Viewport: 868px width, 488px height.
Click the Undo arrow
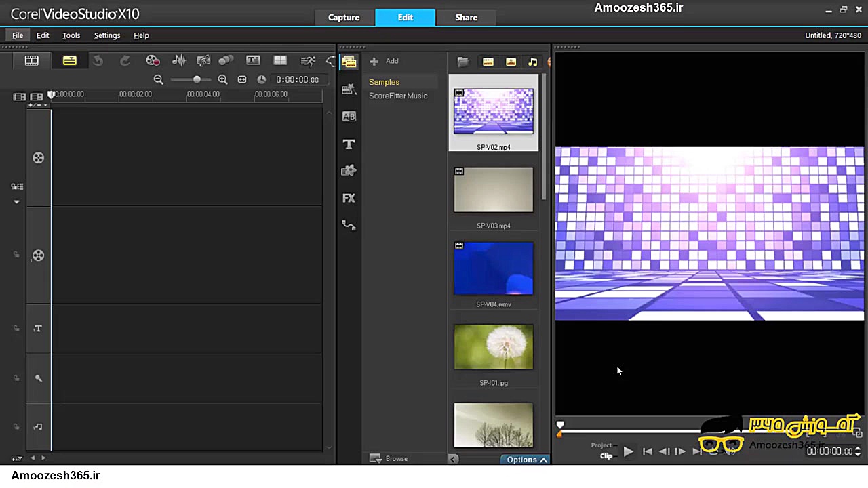[x=98, y=61]
